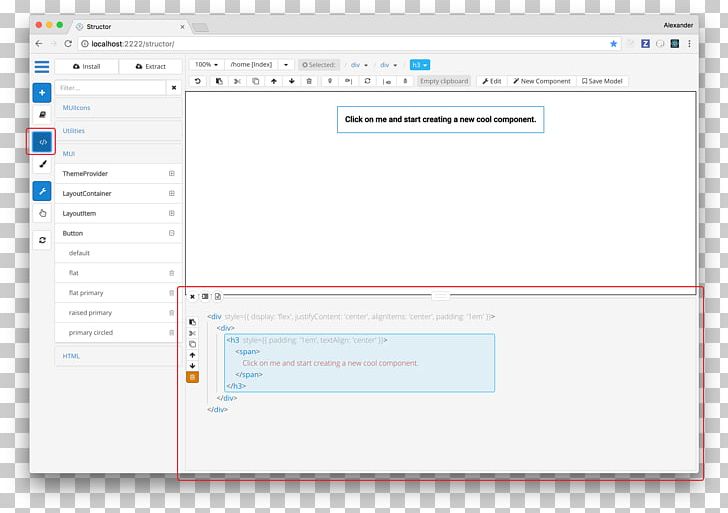Click the Save Model button

tap(602, 81)
